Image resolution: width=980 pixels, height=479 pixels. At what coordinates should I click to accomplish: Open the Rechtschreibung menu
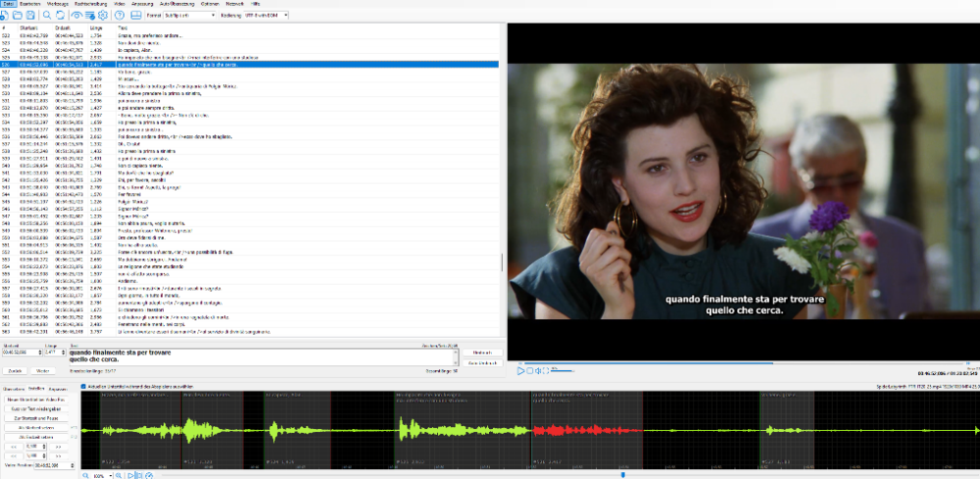coord(92,4)
